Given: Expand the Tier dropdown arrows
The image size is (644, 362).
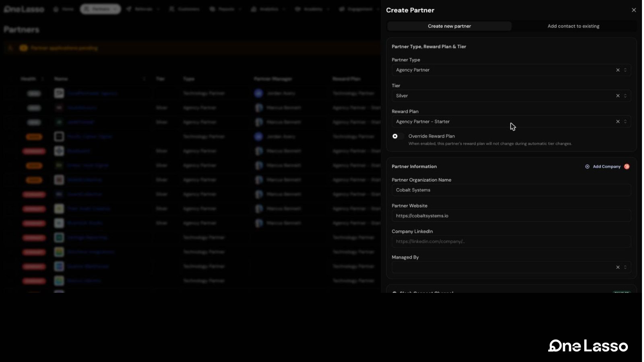Looking at the screenshot, I should [625, 96].
